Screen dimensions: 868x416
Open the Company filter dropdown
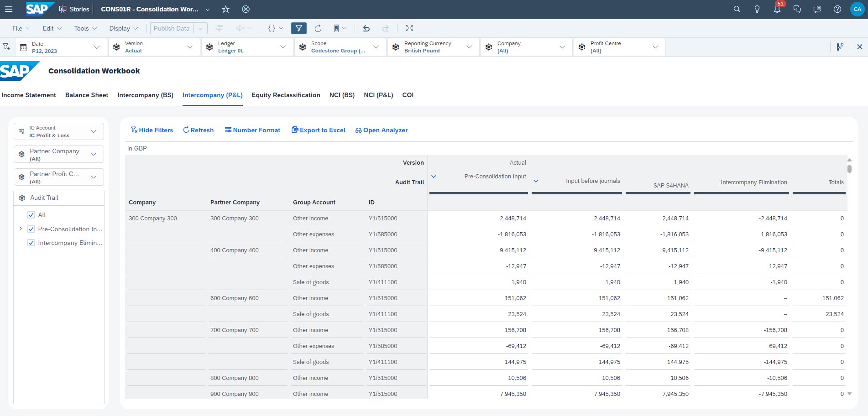[526, 47]
